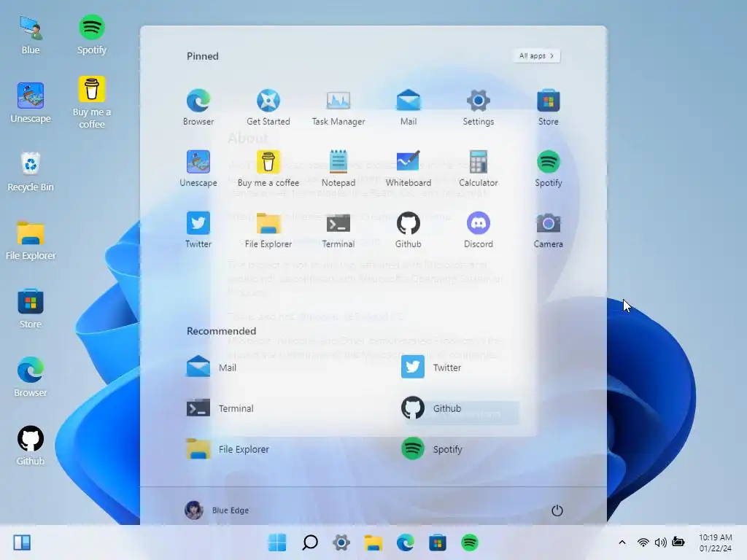Open the Store from the taskbar
The width and height of the screenshot is (747, 560).
pyautogui.click(x=438, y=542)
